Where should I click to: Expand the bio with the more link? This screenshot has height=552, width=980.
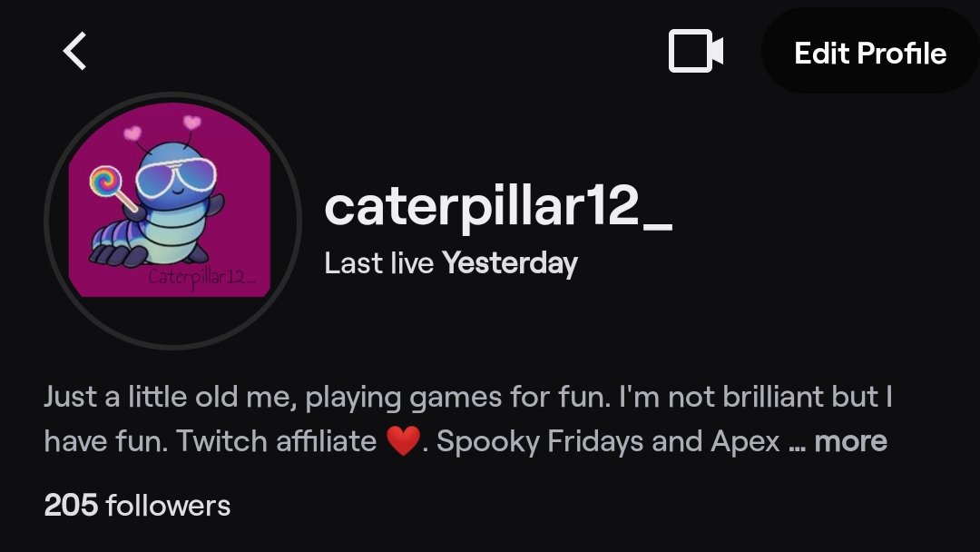click(850, 441)
